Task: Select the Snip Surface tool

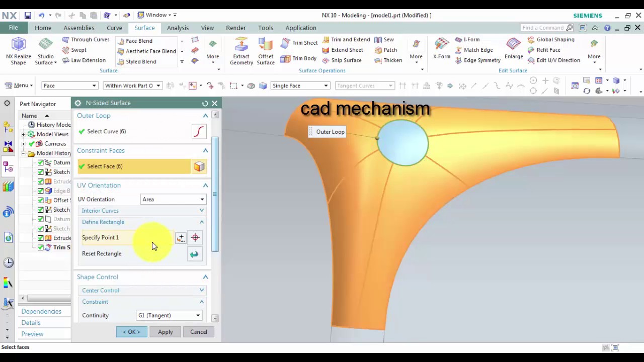Action: coord(342,60)
